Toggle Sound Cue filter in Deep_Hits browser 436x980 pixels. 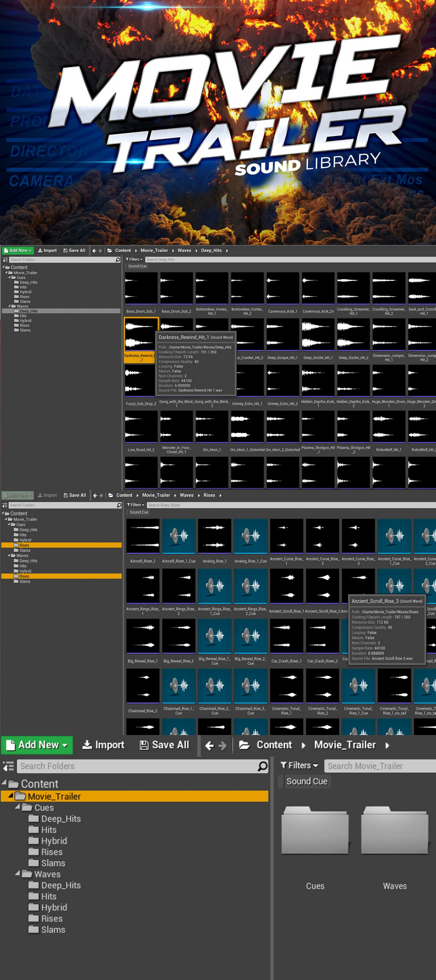tap(137, 266)
